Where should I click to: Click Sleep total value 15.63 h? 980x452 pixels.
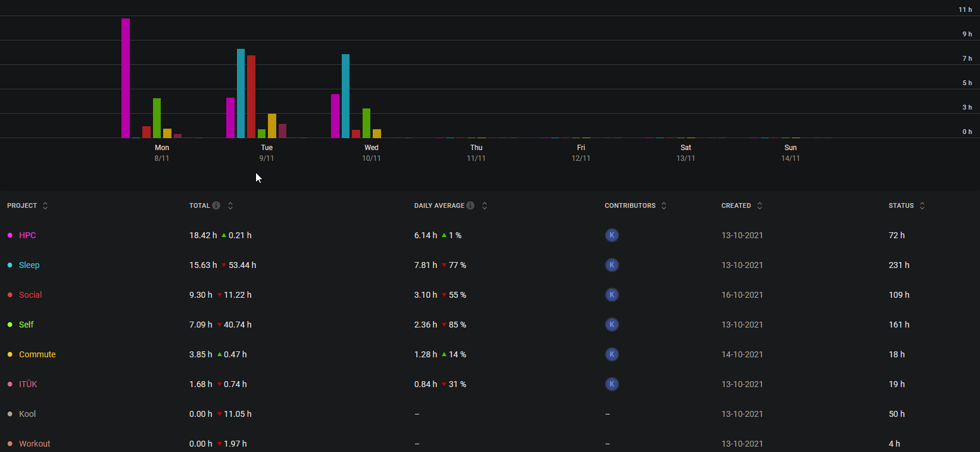[203, 265]
